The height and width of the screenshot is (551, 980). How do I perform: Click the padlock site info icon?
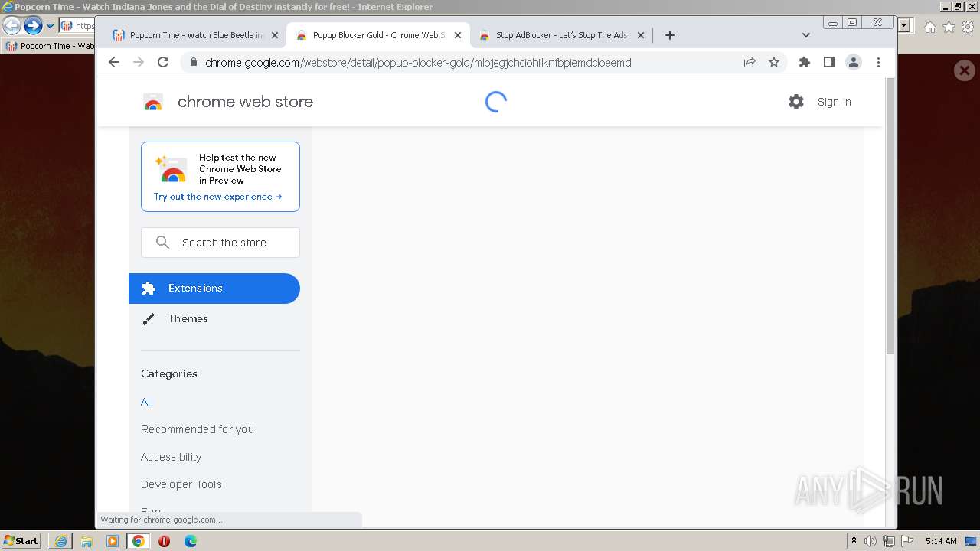pos(194,63)
